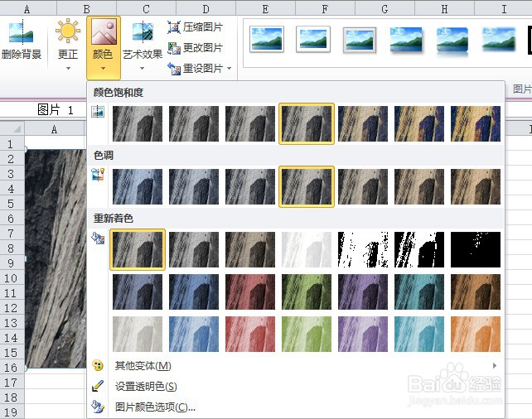532x419 pixels.
Task: Apply the fourth drop shadow picture style
Action: (406, 40)
